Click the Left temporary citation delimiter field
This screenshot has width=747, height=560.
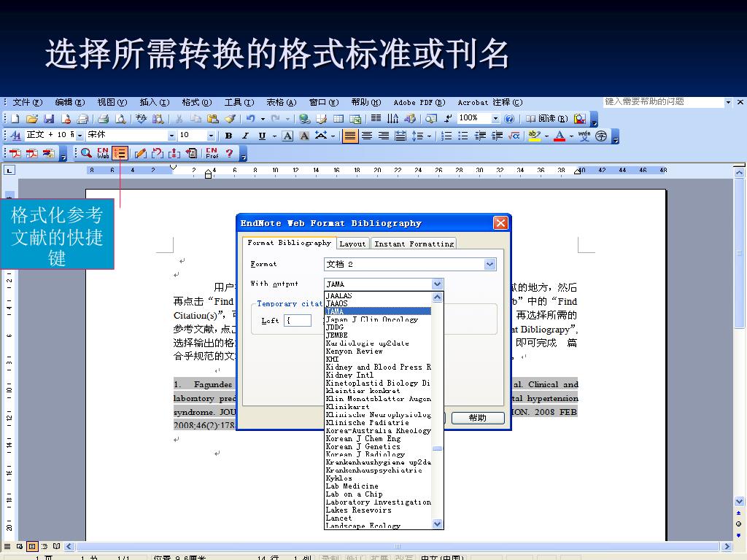coord(298,321)
